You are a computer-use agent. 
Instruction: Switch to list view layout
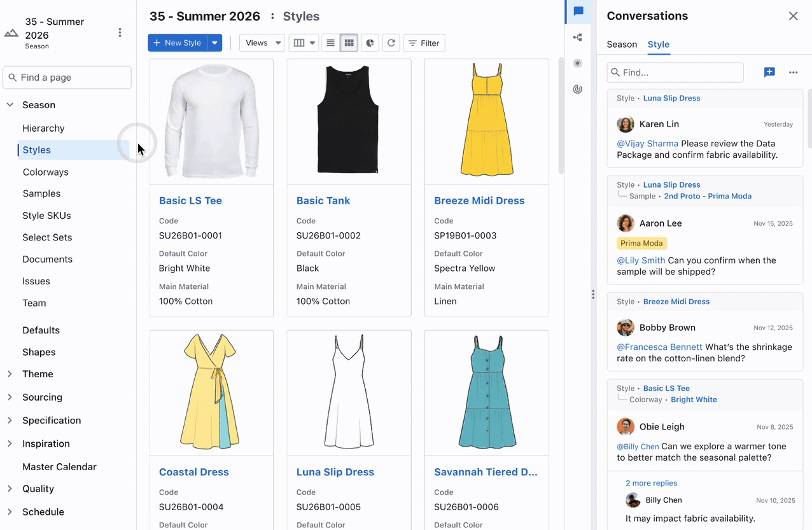330,43
